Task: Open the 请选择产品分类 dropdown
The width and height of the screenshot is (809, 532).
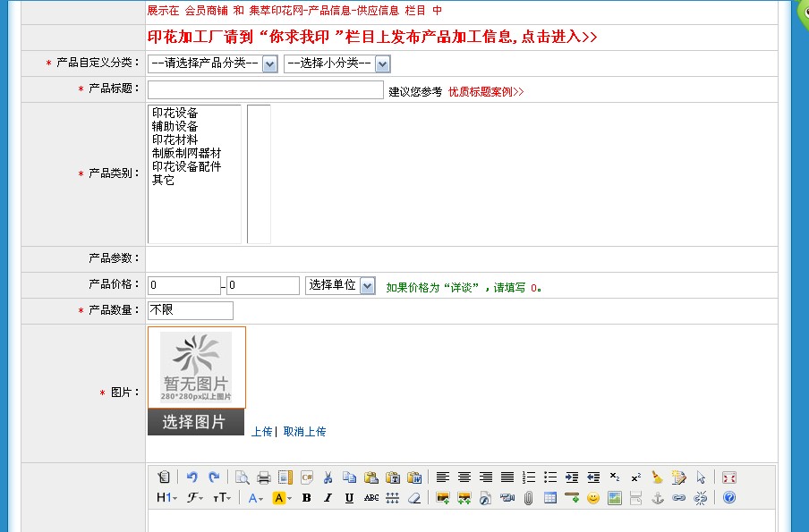Action: point(213,63)
